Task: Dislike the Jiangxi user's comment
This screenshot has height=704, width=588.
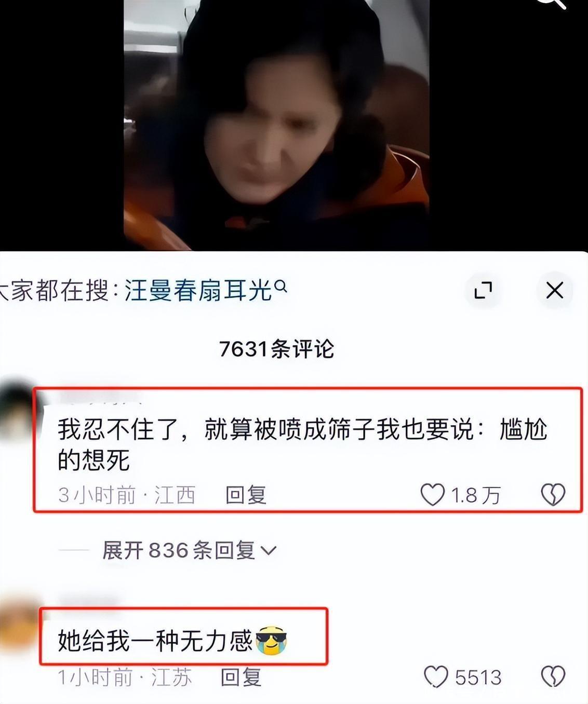Action: pyautogui.click(x=553, y=495)
